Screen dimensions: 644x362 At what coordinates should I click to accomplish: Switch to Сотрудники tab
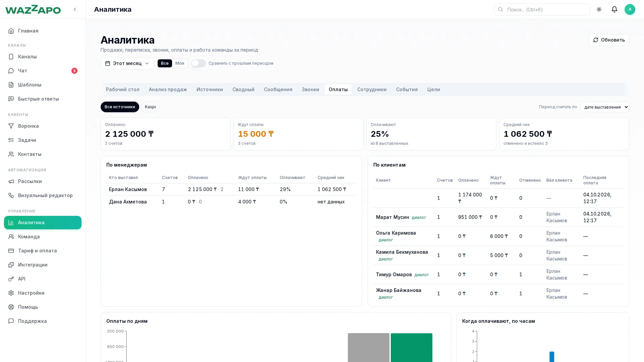pyautogui.click(x=372, y=89)
